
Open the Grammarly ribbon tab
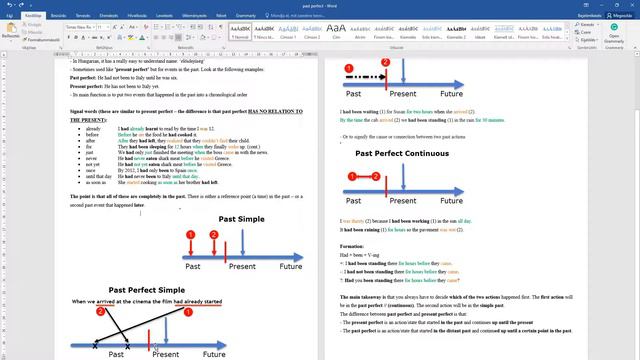246,16
